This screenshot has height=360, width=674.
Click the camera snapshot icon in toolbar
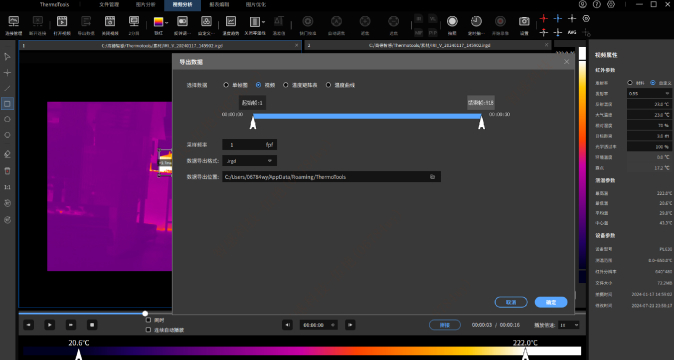pyautogui.click(x=524, y=21)
